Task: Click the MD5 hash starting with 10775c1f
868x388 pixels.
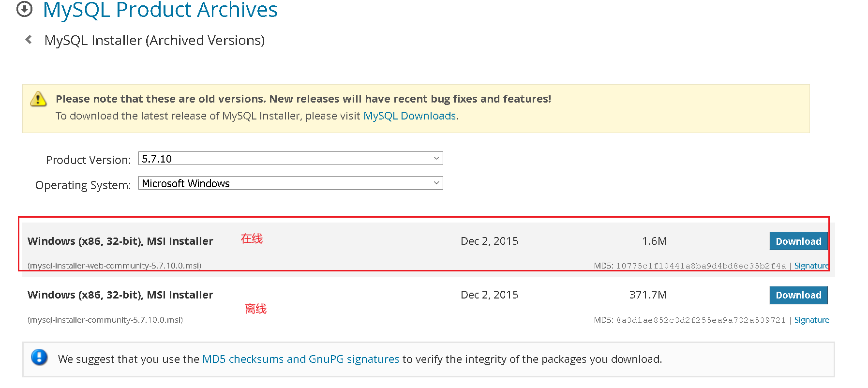Action: click(701, 266)
